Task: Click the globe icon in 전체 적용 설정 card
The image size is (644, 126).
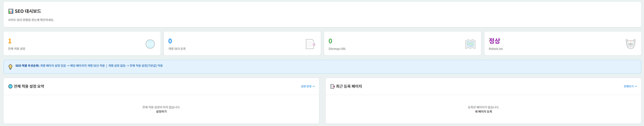Action: point(150,44)
